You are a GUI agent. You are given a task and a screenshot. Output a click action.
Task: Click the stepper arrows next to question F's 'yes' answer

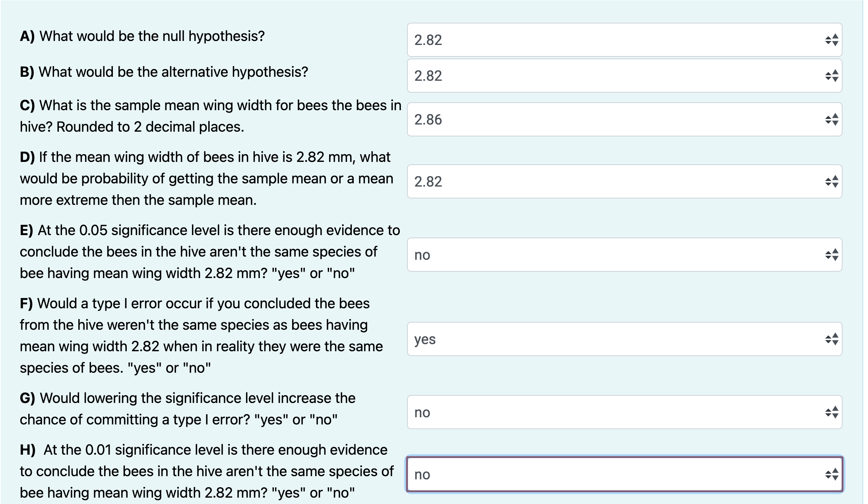tap(833, 339)
